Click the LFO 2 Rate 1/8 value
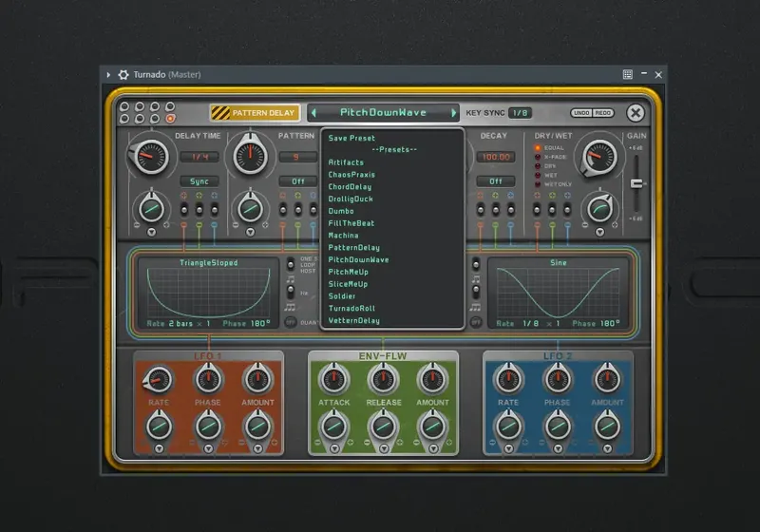This screenshot has height=532, width=760. point(531,323)
